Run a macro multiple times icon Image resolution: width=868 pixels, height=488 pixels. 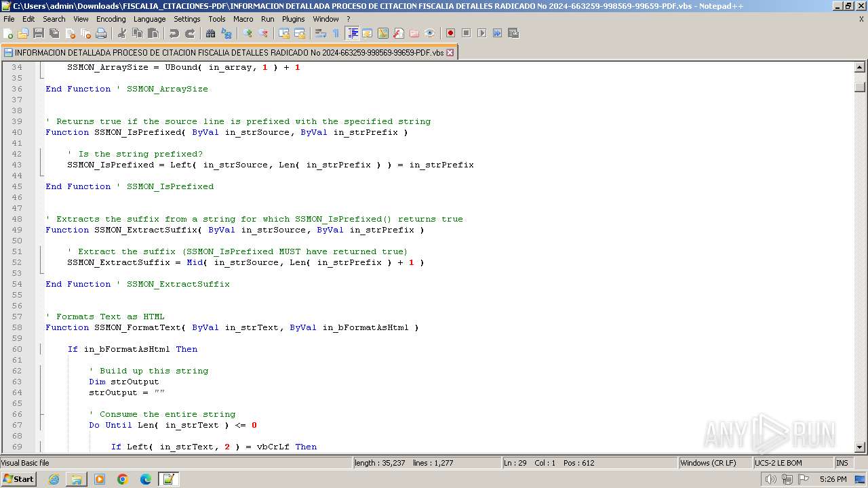coord(497,33)
